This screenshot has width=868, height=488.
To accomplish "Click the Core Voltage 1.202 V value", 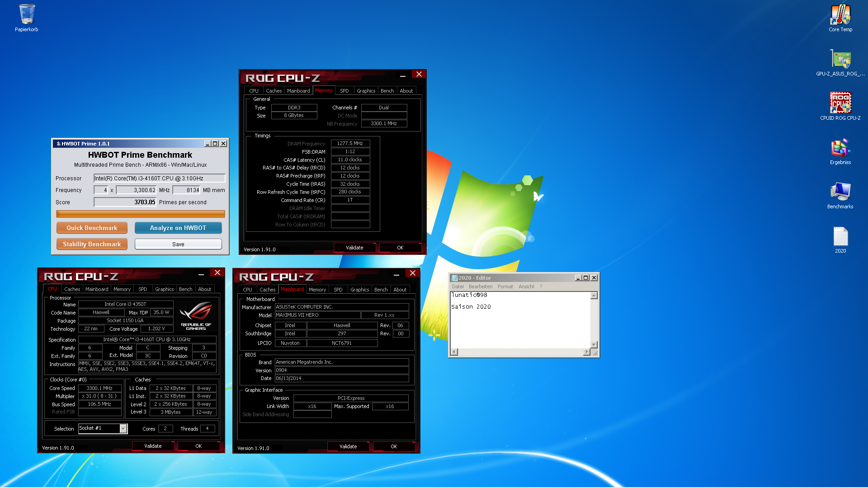I will point(156,329).
